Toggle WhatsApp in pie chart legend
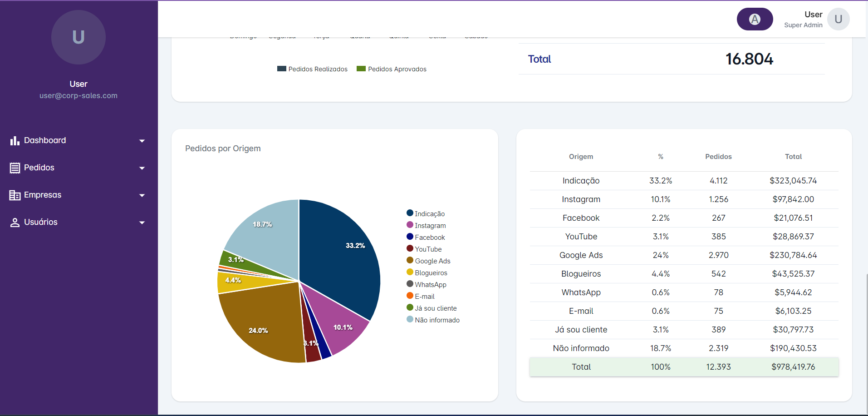The height and width of the screenshot is (416, 868). pyautogui.click(x=427, y=284)
